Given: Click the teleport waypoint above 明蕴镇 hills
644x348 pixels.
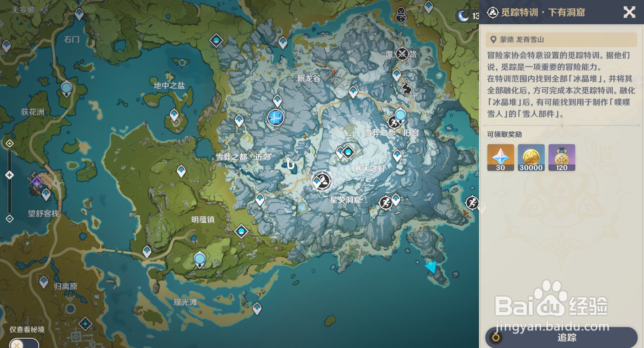Looking at the screenshot, I should [x=181, y=171].
